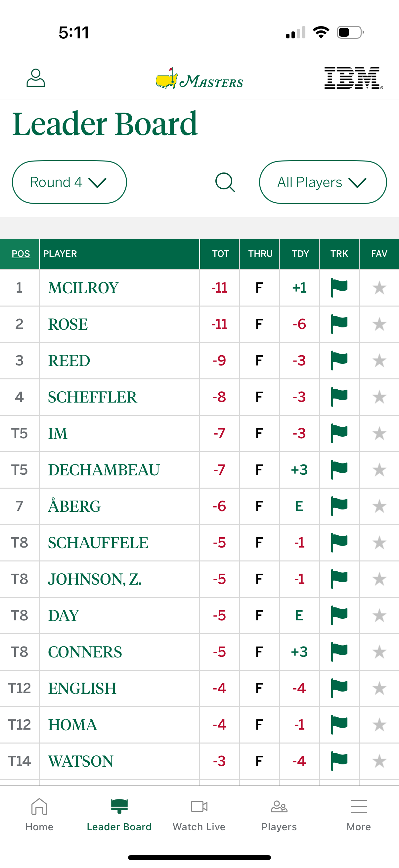
Task: Toggle the favorite star for SCHEFFLER
Action: pos(379,397)
